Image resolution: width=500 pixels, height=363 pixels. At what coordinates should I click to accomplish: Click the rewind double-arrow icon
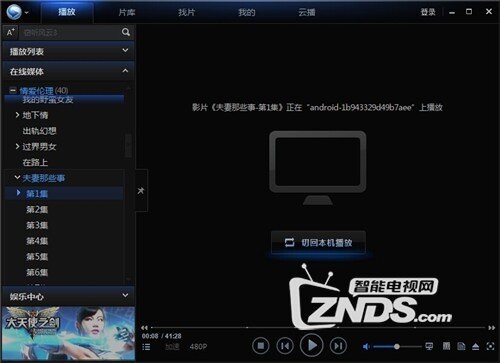(x=144, y=328)
